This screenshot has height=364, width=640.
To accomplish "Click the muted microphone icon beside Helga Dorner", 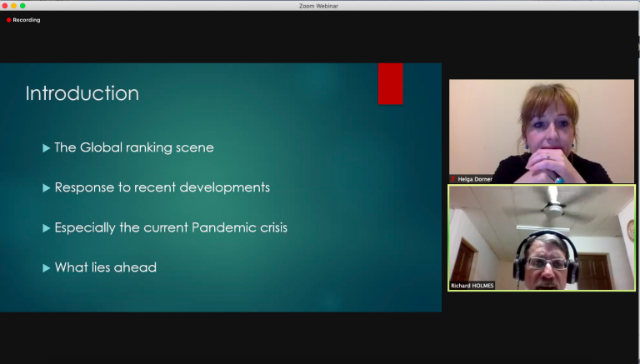I will [x=452, y=179].
